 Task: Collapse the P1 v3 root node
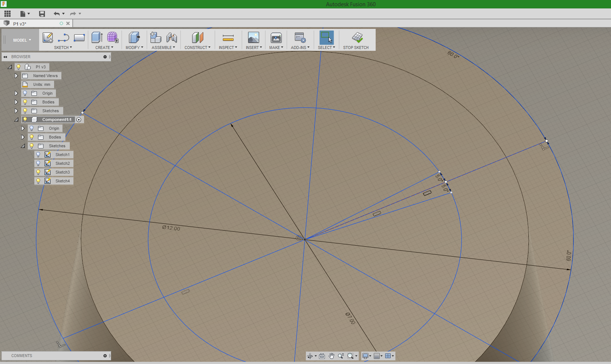[x=10, y=67]
